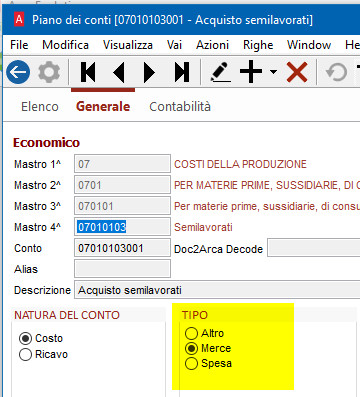
Task: Click the Mastro 1^ field containing 07
Action: point(122,164)
